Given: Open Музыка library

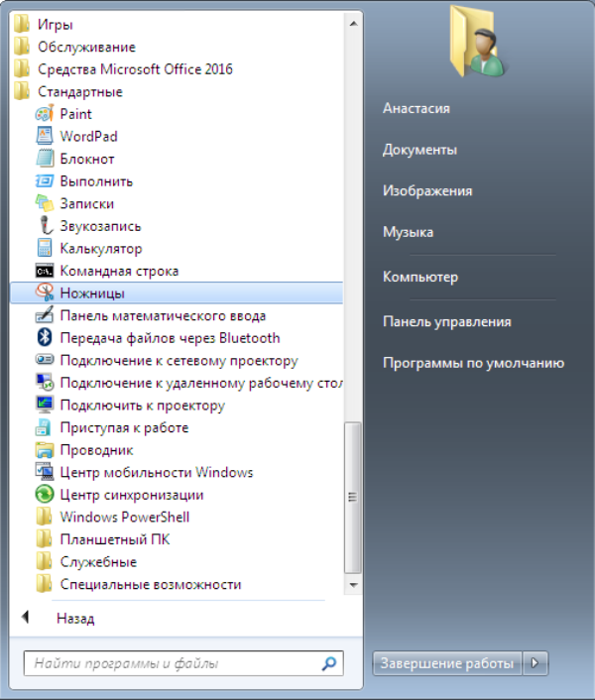Looking at the screenshot, I should tap(408, 232).
